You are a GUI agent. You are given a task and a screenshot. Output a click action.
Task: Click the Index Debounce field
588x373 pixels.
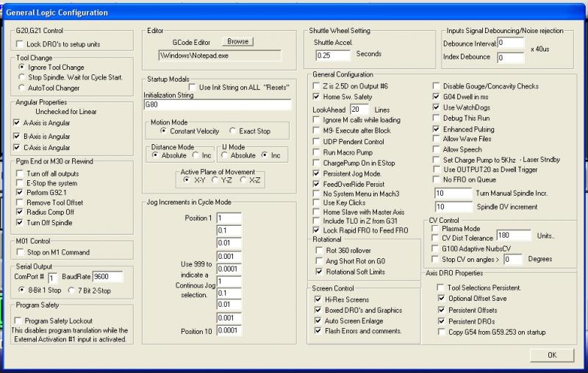[x=511, y=58]
